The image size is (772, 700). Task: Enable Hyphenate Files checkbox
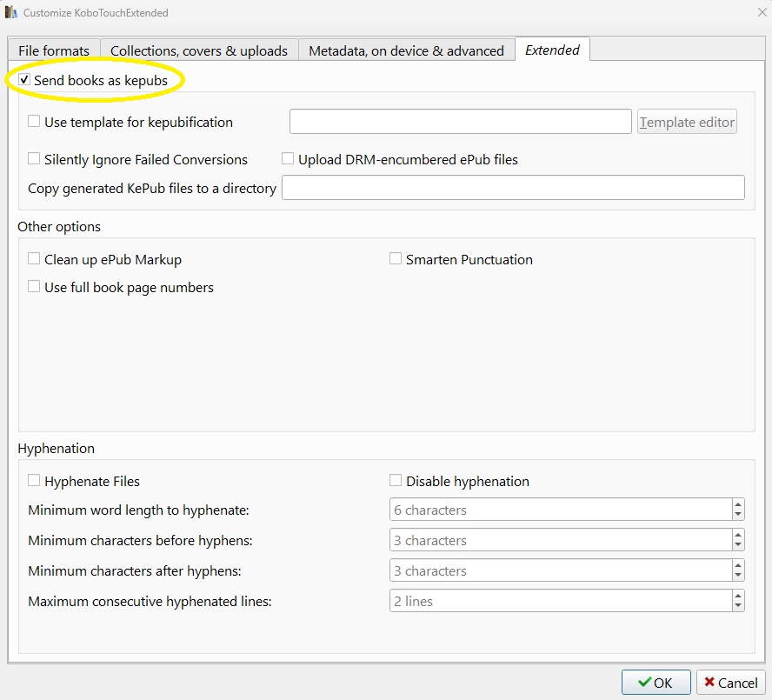[x=35, y=481]
